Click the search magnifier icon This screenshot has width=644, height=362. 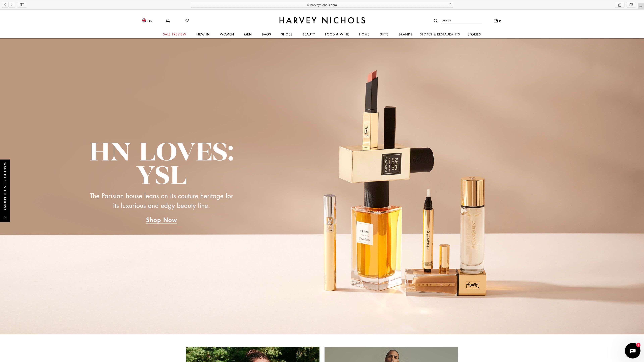(x=436, y=21)
